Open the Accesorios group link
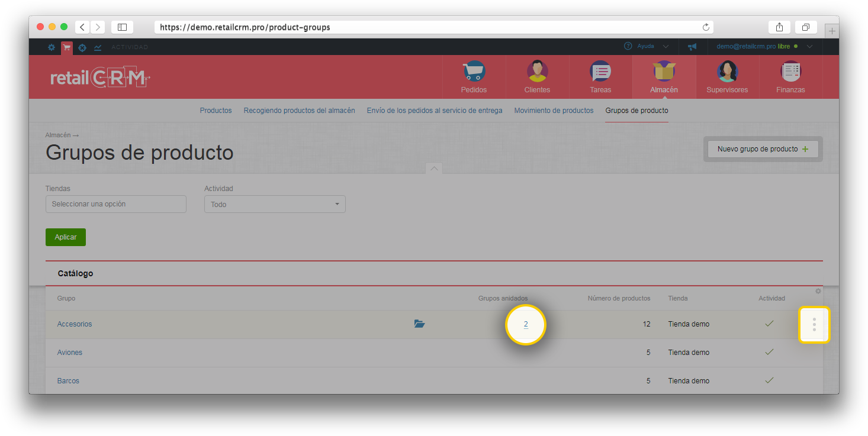Screen dimensions: 868x436 click(75, 324)
